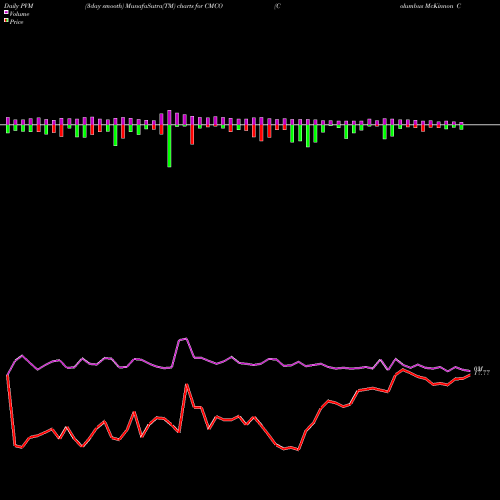Click the purple Volume legend swatch
The image size is (500, 500).
6,12
